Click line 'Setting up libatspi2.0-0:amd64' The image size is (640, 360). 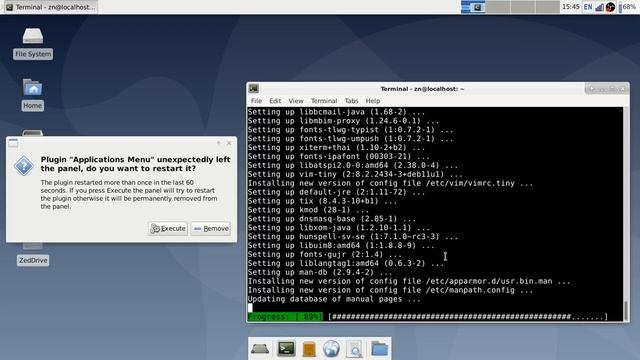353,166
